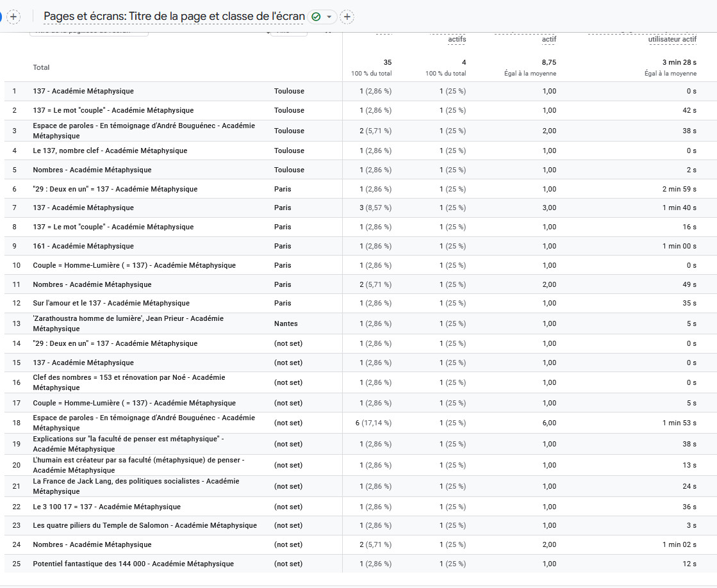The image size is (717, 588).
Task: Click '137 = Le mot "couple"' in the Toulouse row
Action: pos(113,110)
